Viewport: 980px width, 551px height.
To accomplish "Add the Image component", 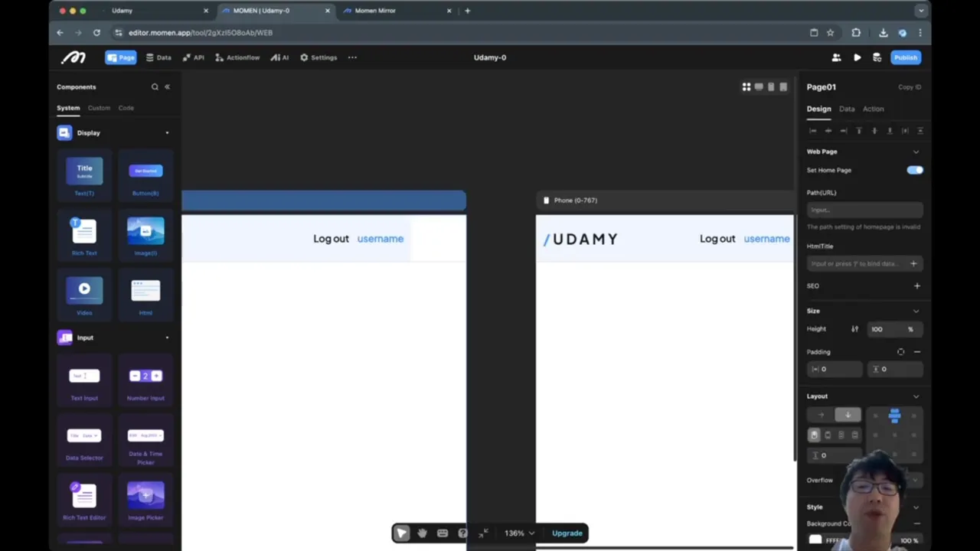I will [x=145, y=236].
